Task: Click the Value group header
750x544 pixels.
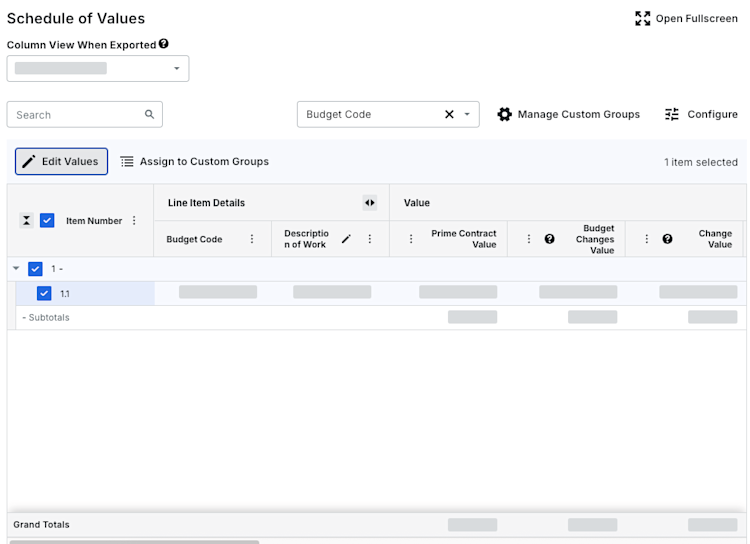Action: 417,203
